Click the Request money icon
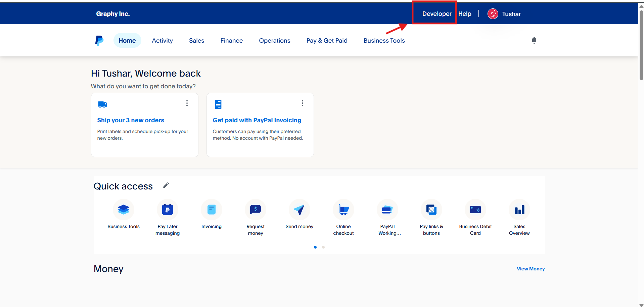 pyautogui.click(x=255, y=210)
